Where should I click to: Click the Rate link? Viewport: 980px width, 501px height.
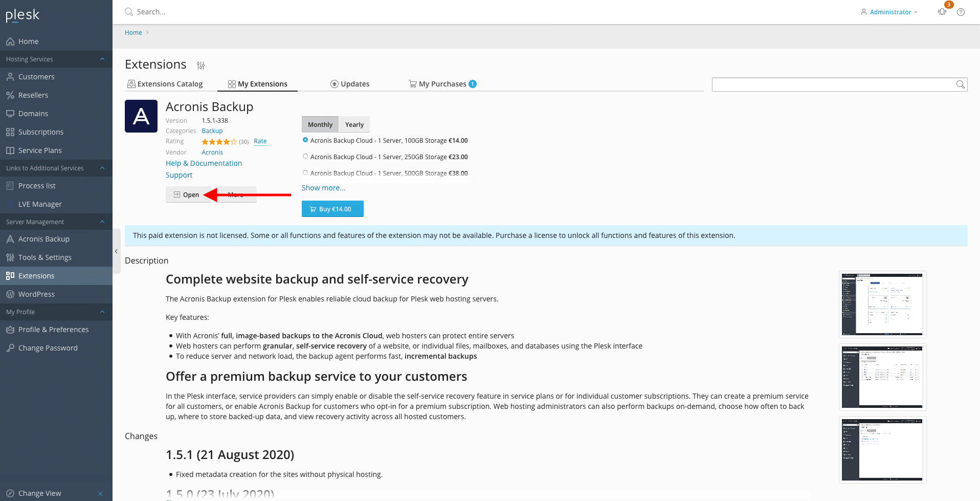[x=260, y=141]
